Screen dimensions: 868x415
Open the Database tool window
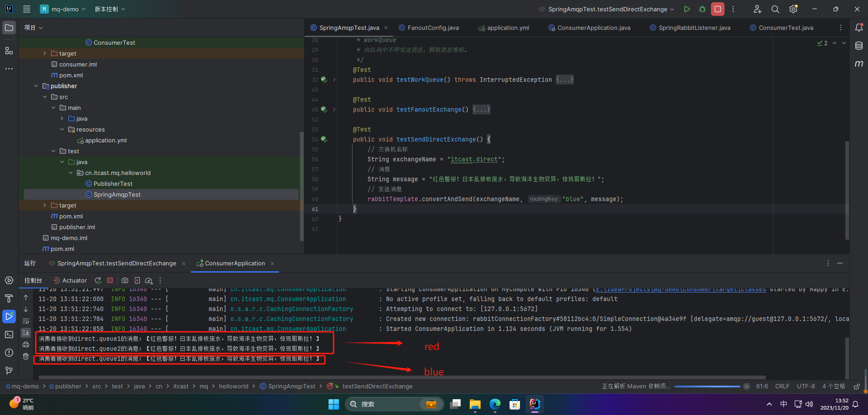coord(859,46)
